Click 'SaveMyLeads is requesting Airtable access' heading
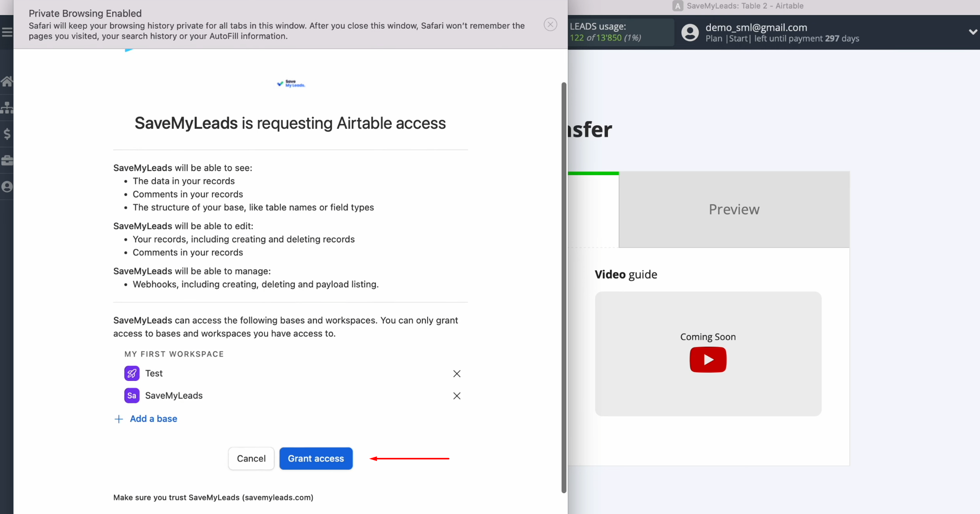Viewport: 980px width, 514px height. (x=290, y=123)
